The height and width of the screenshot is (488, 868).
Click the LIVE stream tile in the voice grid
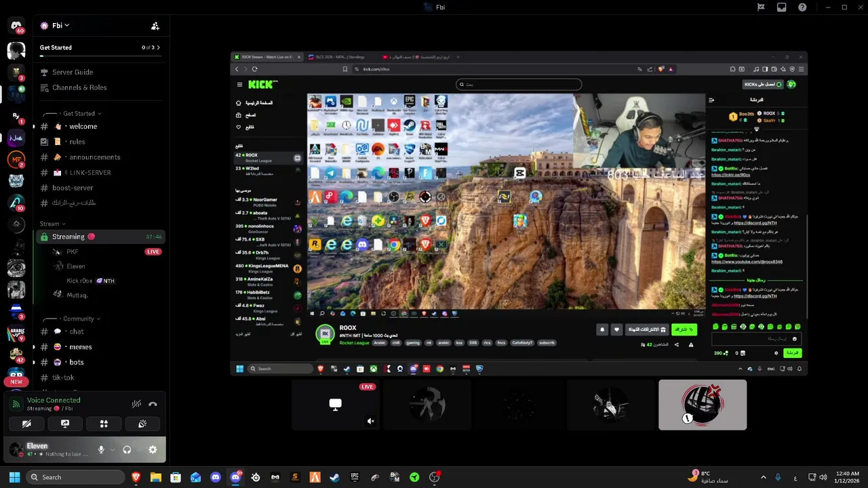click(335, 405)
